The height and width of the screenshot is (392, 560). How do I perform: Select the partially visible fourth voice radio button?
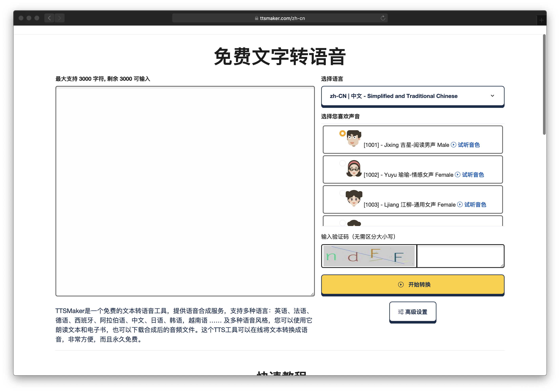coord(342,223)
